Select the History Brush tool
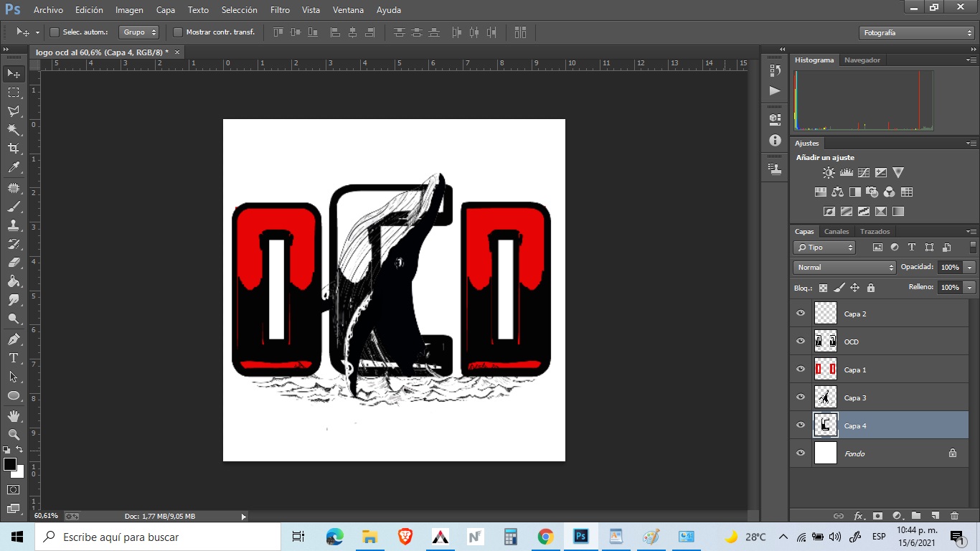 click(x=14, y=244)
